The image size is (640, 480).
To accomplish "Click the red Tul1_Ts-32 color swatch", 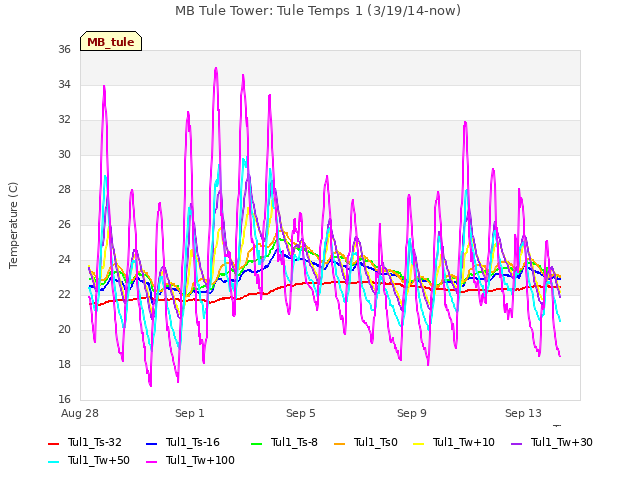I will click(53, 444).
